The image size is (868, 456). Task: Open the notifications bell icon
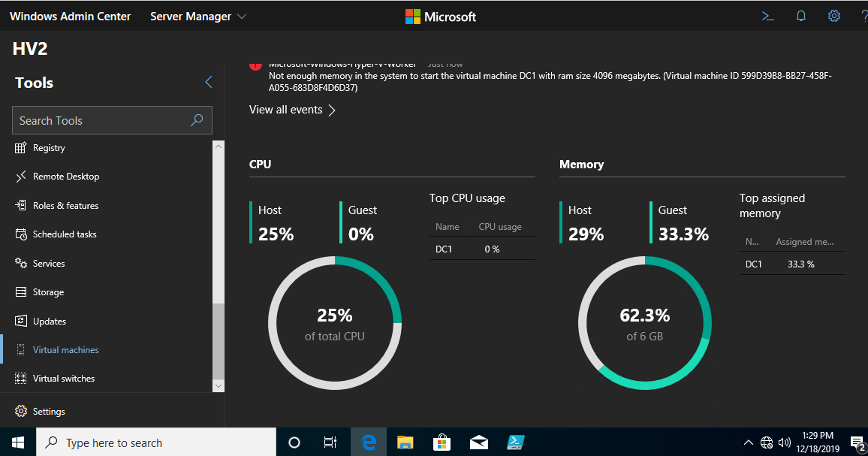[x=801, y=16]
